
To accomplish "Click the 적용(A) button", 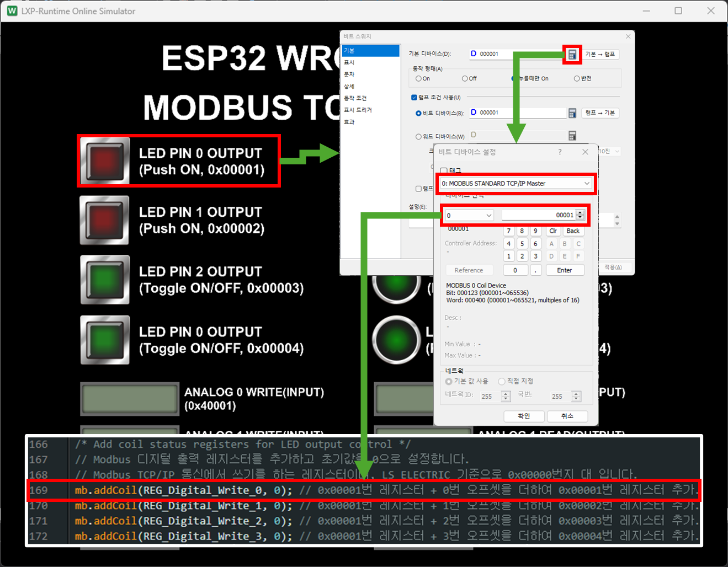I will click(613, 268).
